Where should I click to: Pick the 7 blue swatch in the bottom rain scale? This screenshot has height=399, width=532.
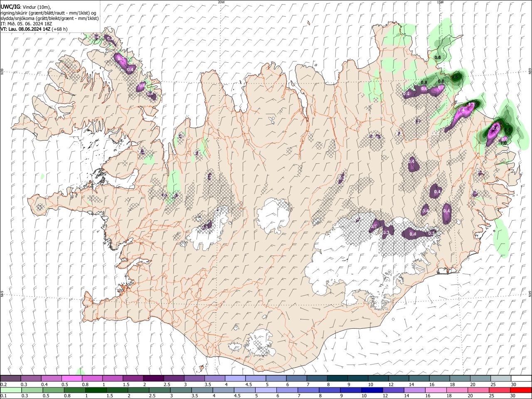point(308,390)
